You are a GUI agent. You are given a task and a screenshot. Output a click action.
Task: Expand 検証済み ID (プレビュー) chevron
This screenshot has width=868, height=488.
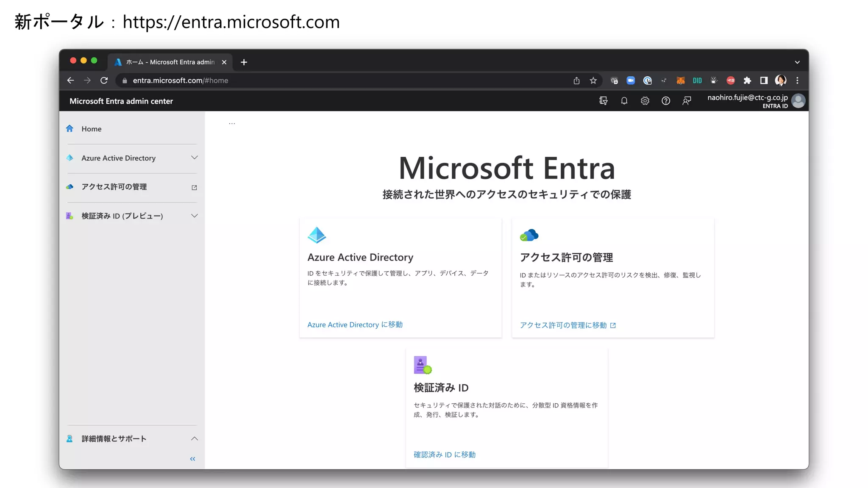195,216
